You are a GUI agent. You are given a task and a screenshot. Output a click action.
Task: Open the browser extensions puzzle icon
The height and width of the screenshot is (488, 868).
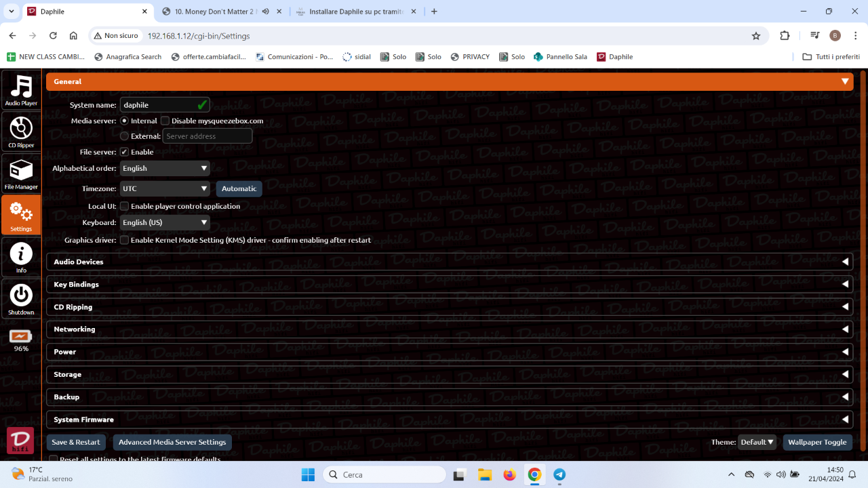(785, 36)
